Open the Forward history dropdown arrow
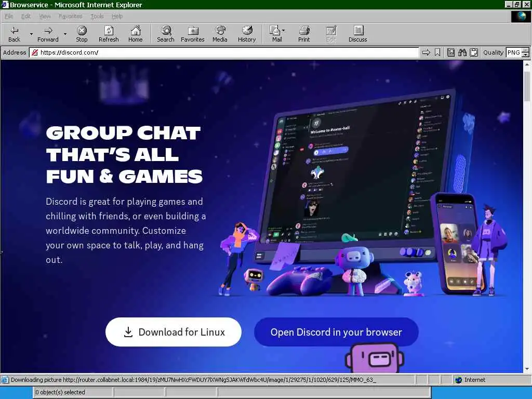The image size is (532, 399). [65, 34]
